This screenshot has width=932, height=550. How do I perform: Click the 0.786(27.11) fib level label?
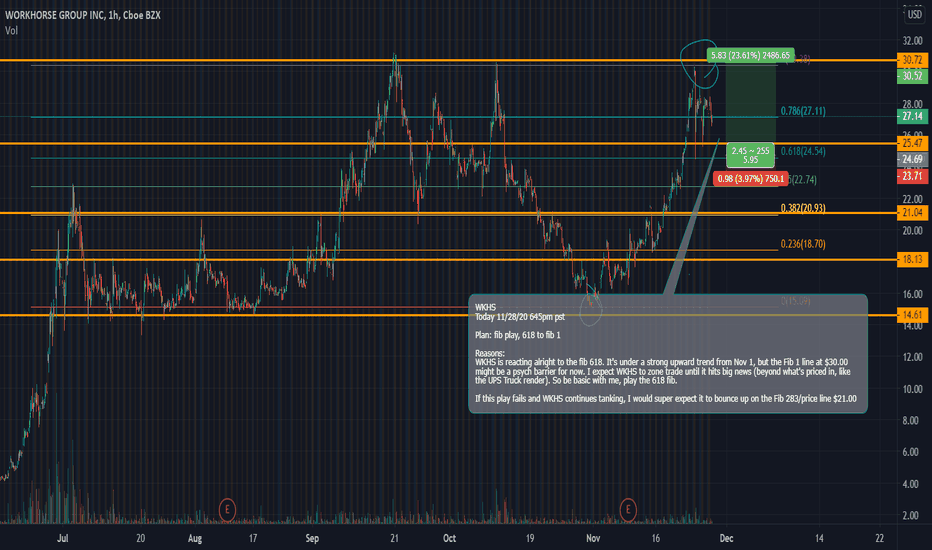(803, 111)
